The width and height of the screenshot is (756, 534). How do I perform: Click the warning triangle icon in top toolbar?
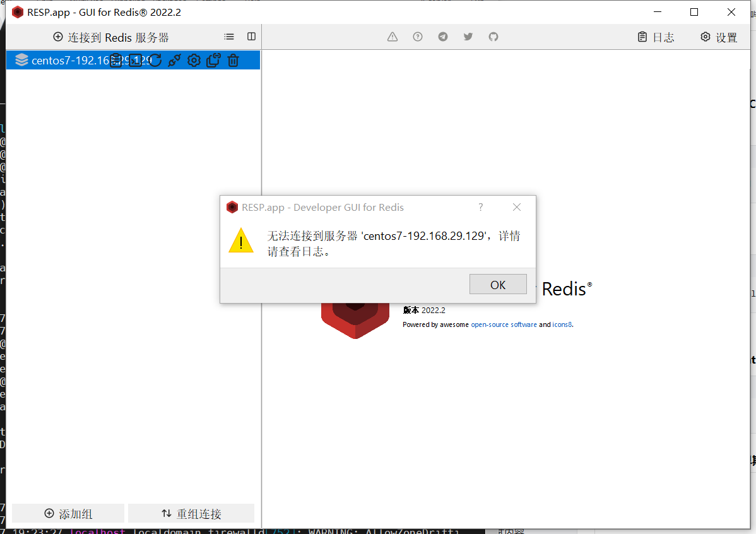[393, 37]
